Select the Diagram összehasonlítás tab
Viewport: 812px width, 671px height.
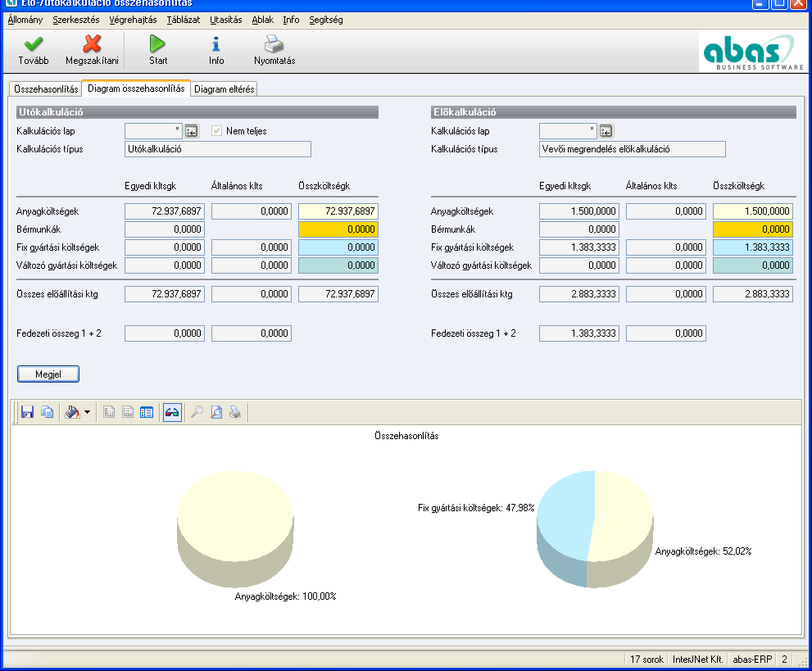(136, 88)
